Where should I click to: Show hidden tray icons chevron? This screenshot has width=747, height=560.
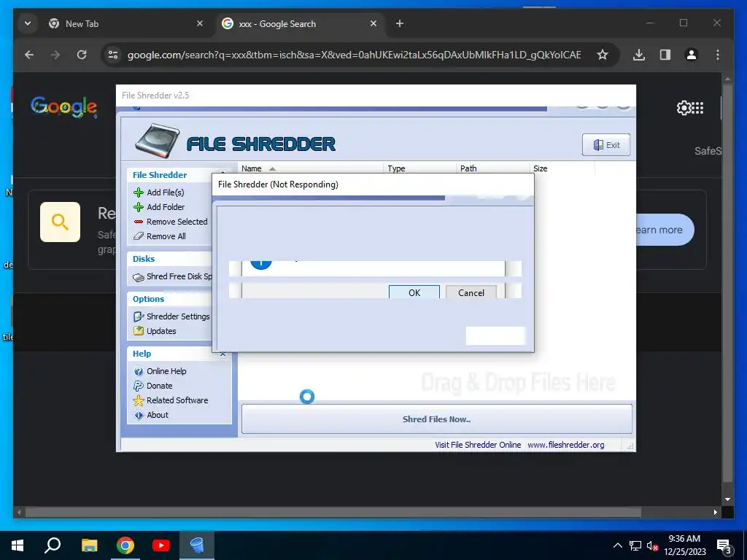click(617, 545)
